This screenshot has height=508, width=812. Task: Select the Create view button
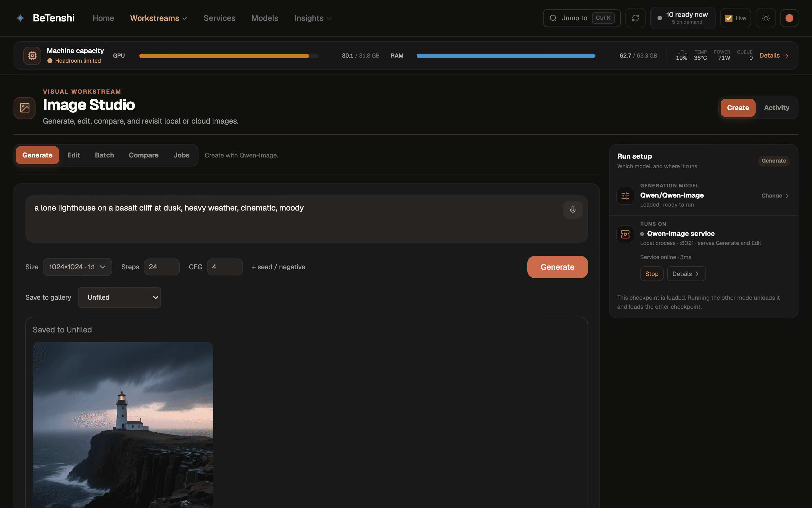738,108
